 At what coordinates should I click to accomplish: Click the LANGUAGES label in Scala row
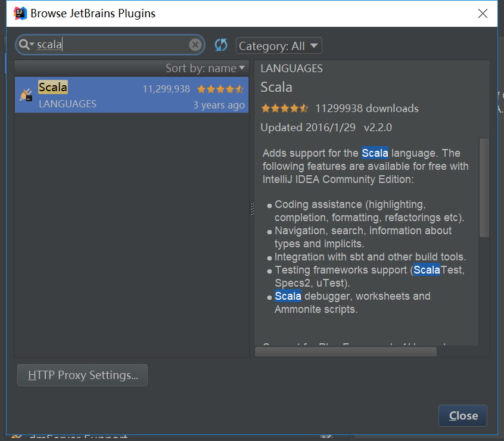[67, 104]
